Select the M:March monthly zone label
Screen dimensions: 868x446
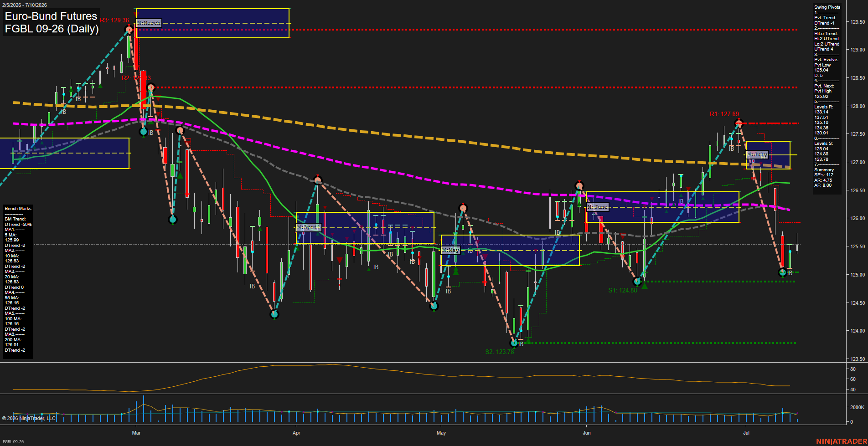pos(149,23)
